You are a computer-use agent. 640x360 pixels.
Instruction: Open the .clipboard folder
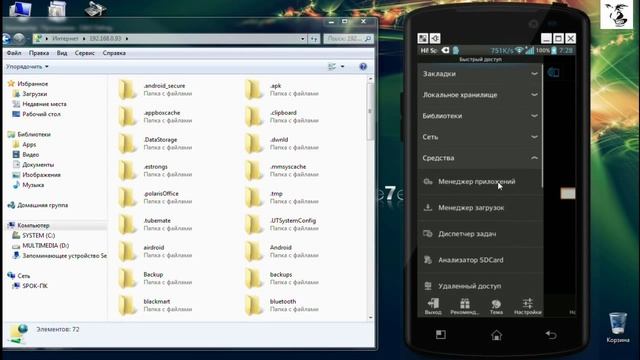[282, 116]
